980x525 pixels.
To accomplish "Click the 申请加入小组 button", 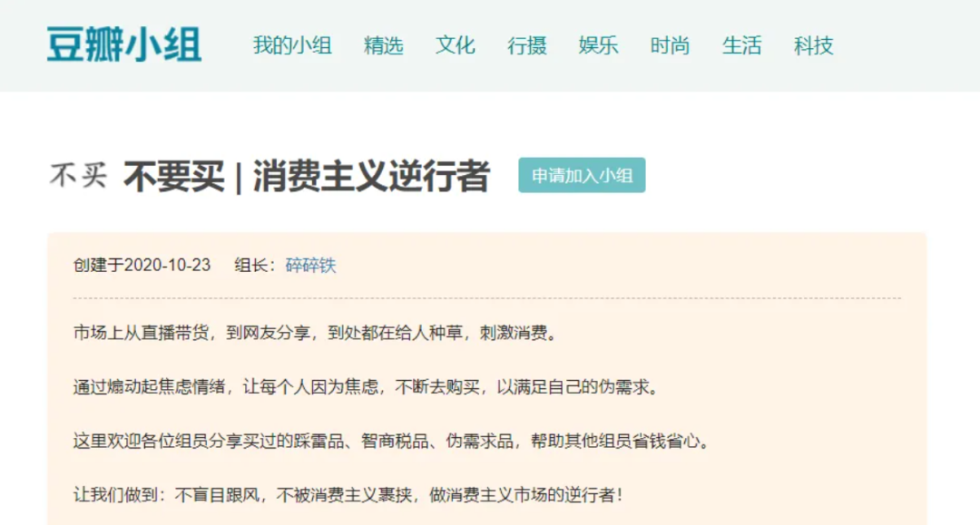I will [582, 176].
